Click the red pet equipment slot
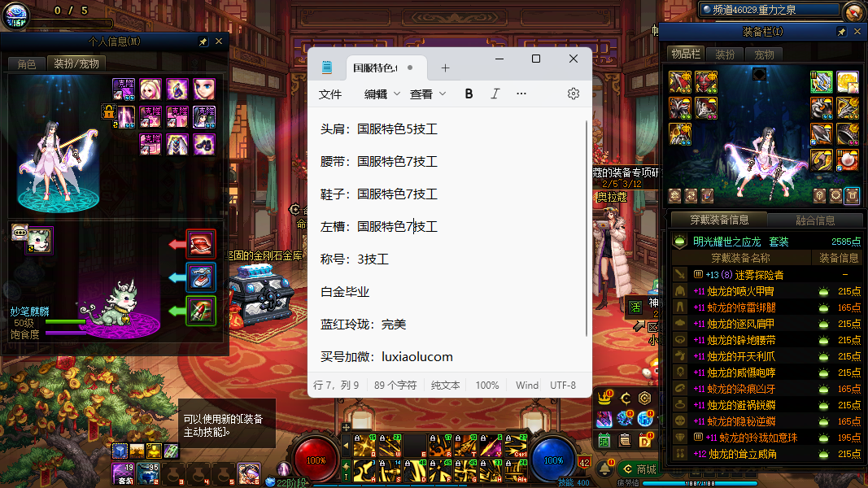 click(201, 244)
